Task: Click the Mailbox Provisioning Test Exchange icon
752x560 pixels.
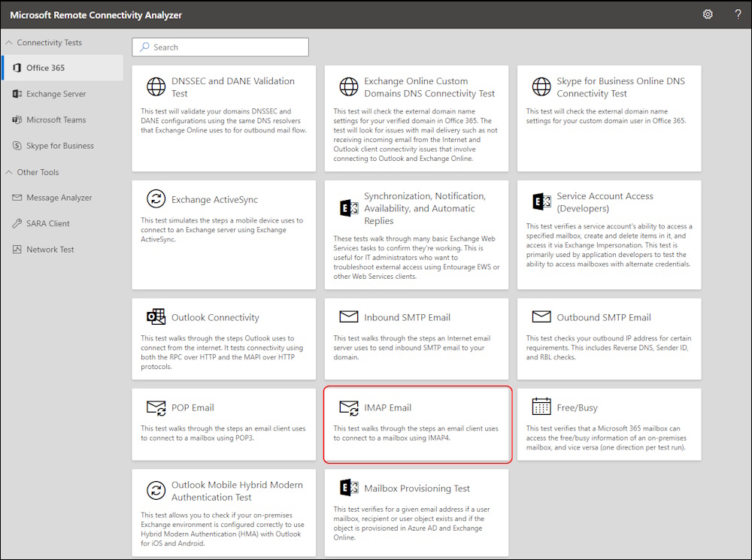Action: point(349,488)
